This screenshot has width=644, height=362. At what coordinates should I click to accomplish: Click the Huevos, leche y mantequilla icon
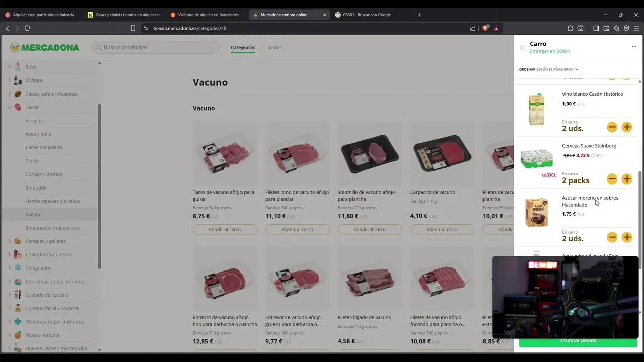coord(18,348)
